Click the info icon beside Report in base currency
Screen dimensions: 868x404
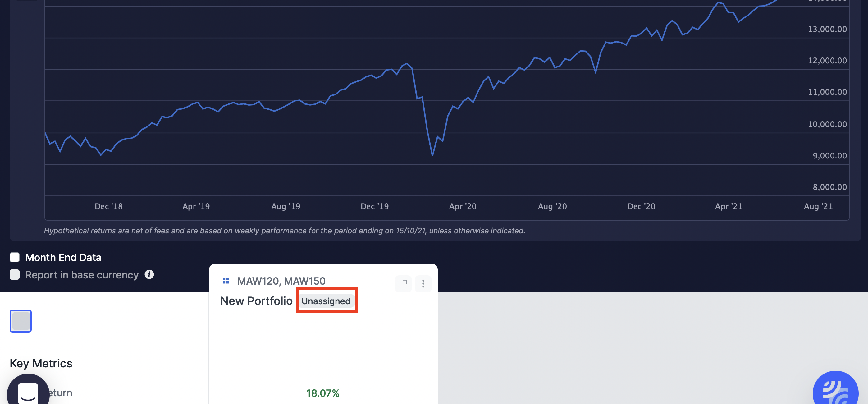149,274
